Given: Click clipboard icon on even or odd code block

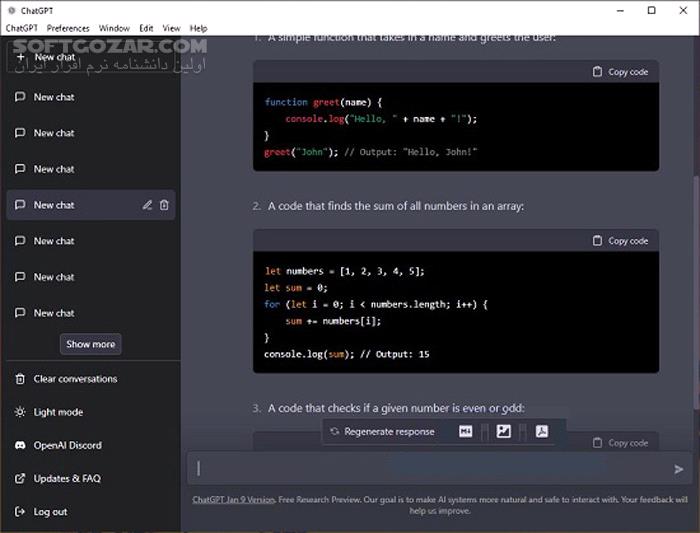Looking at the screenshot, I should (597, 442).
